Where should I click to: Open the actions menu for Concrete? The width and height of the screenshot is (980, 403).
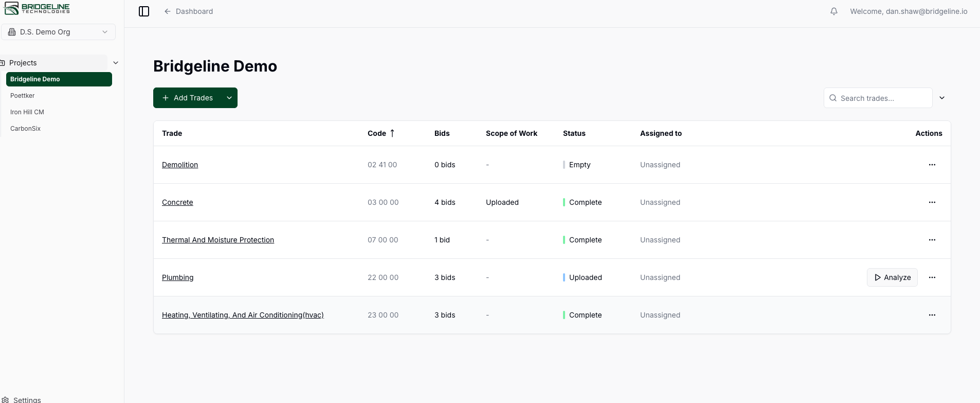[932, 202]
